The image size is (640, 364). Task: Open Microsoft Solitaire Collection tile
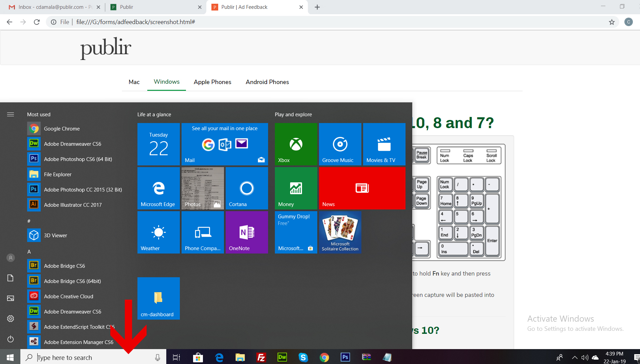coord(340,232)
